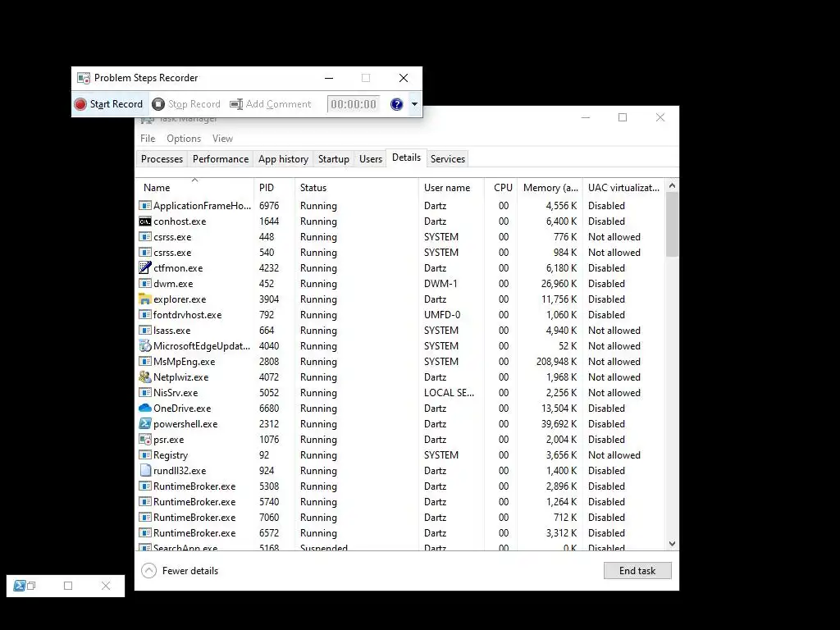The width and height of the screenshot is (840, 630).
Task: Click the LOCAL SE... user name for NisSrv
Action: [449, 393]
